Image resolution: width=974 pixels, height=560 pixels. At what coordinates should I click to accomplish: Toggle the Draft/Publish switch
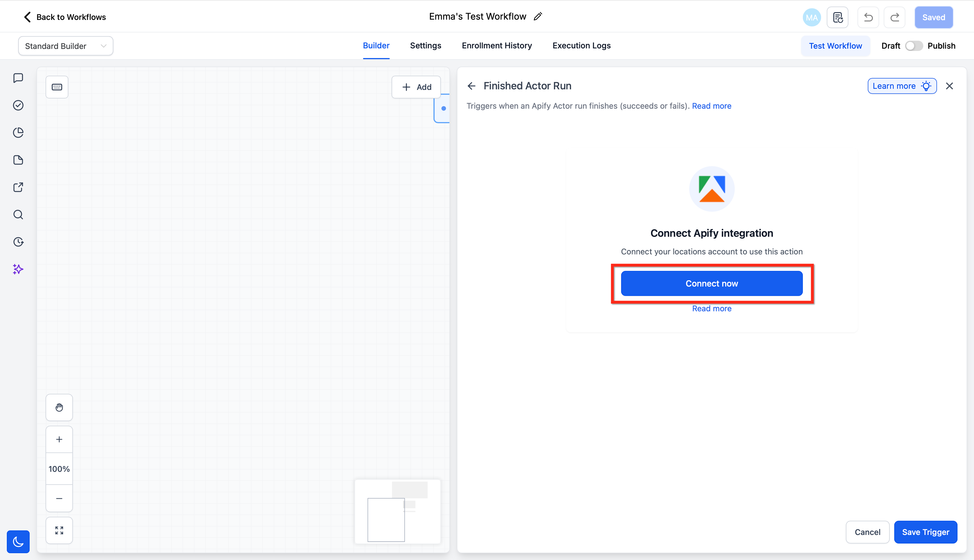click(x=914, y=46)
